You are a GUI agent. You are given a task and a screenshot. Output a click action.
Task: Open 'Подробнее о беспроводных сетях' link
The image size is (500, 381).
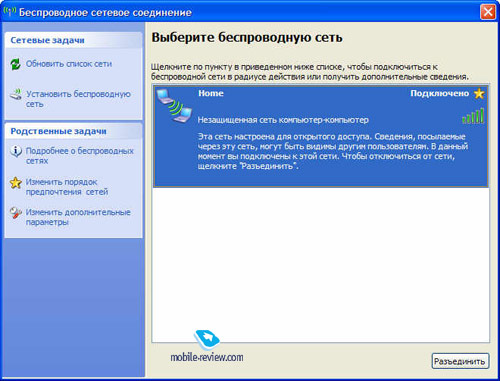click(80, 156)
